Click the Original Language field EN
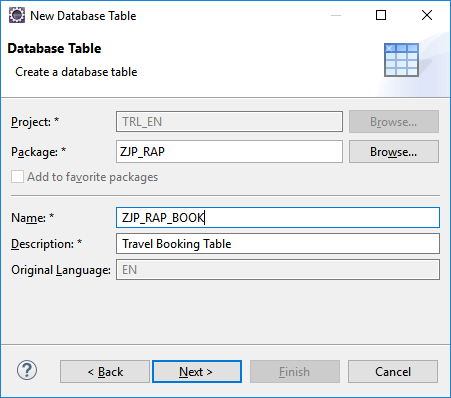451x398 pixels. 278,270
